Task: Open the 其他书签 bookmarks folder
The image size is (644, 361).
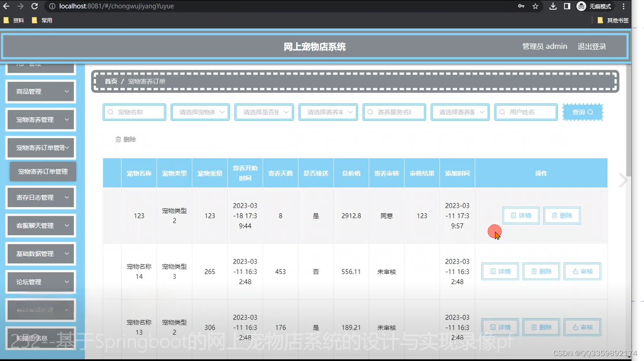Action: click(613, 20)
